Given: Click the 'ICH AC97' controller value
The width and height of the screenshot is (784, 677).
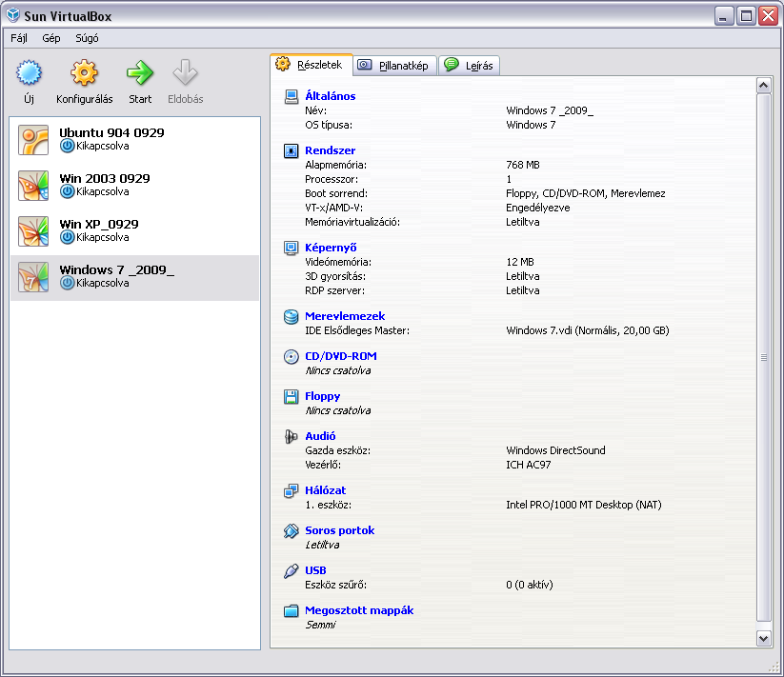Looking at the screenshot, I should [529, 466].
